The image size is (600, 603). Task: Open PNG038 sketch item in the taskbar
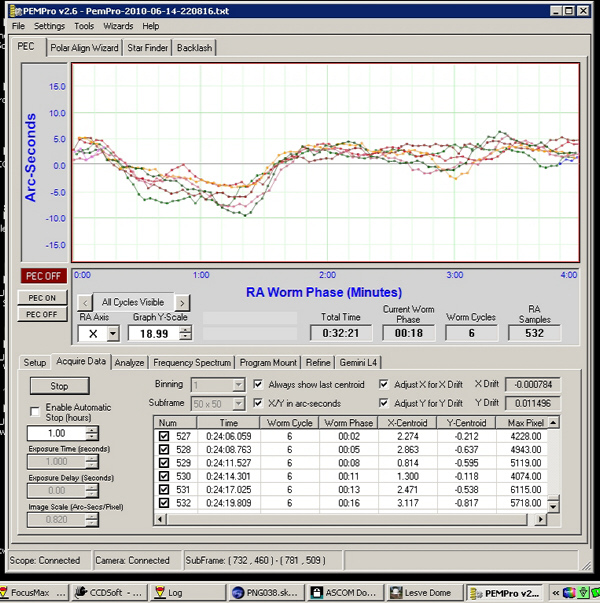click(x=267, y=593)
